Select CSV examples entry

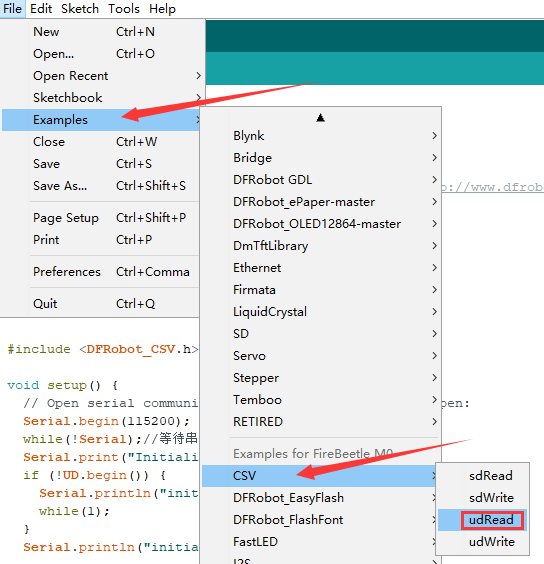pyautogui.click(x=319, y=476)
